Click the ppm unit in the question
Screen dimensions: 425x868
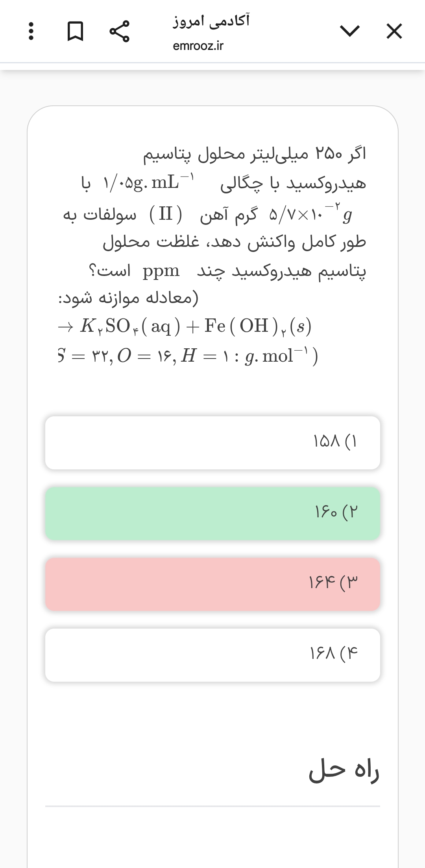(x=161, y=271)
